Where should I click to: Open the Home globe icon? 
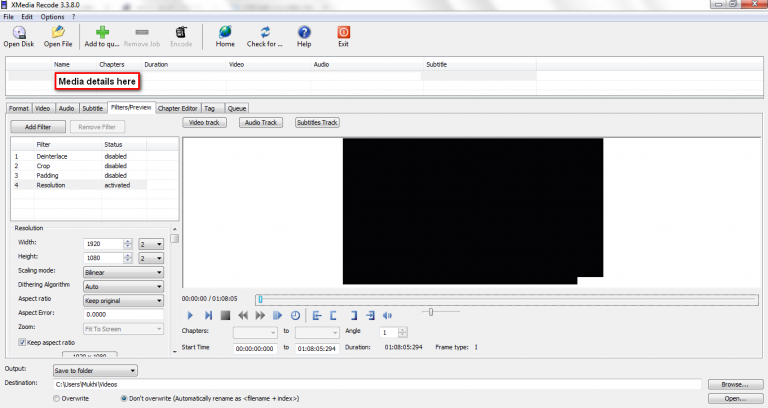(225, 32)
